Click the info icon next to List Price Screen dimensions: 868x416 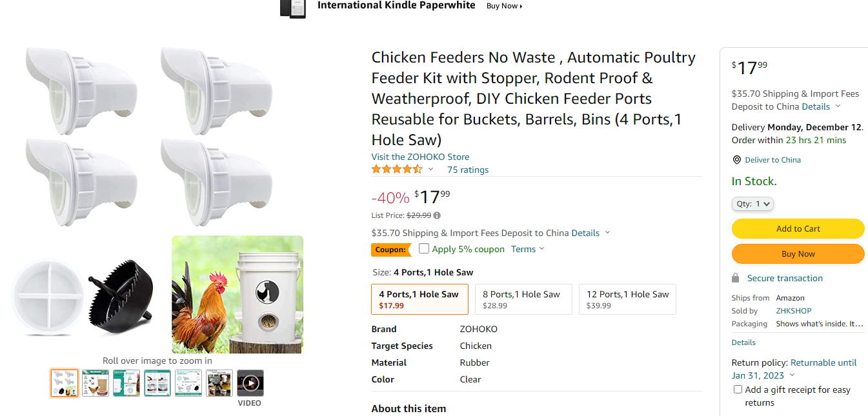pos(437,215)
